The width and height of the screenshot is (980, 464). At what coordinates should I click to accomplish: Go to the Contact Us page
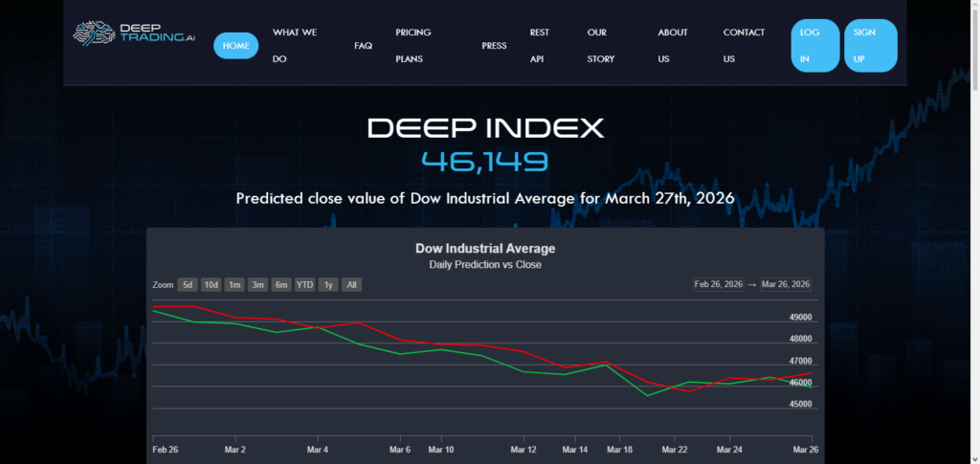point(744,46)
